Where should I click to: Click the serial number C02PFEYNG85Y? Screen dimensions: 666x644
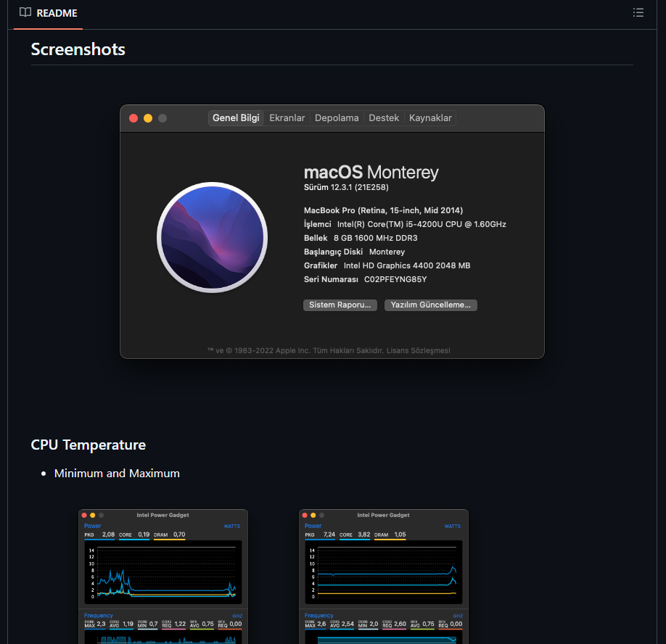tap(395, 279)
